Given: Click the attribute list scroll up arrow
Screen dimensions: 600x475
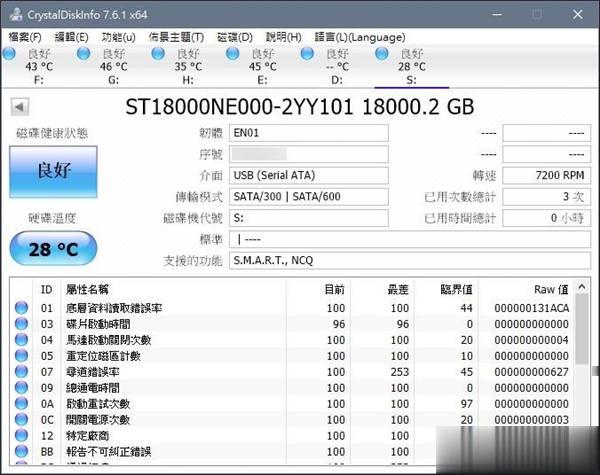Looking at the screenshot, I should [x=582, y=287].
